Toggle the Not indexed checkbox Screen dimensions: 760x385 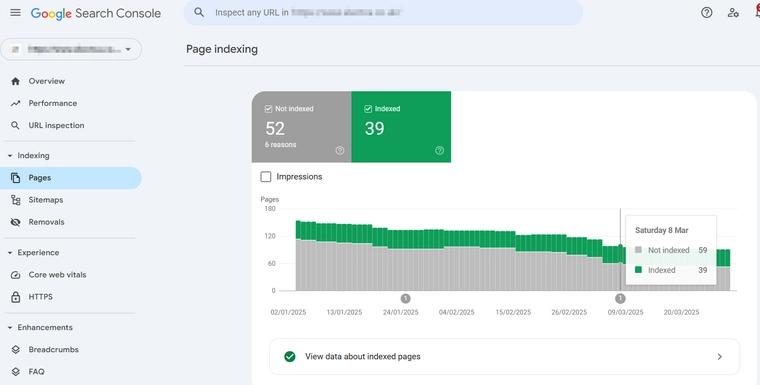(268, 109)
